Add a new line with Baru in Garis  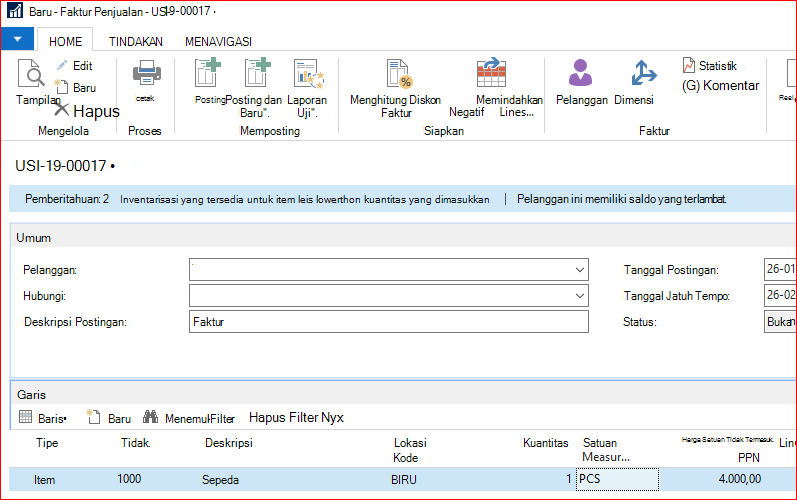(109, 418)
